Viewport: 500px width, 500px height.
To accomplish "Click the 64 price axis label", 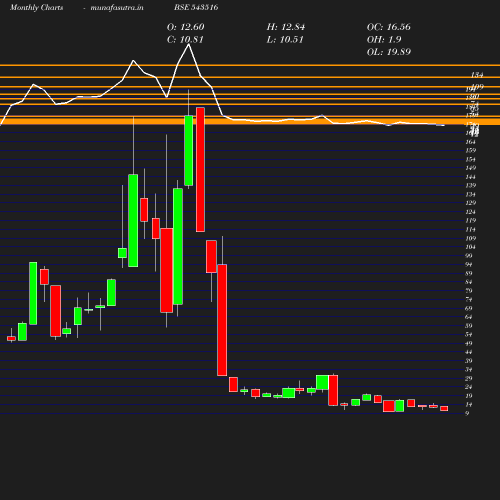I will coord(469,317).
